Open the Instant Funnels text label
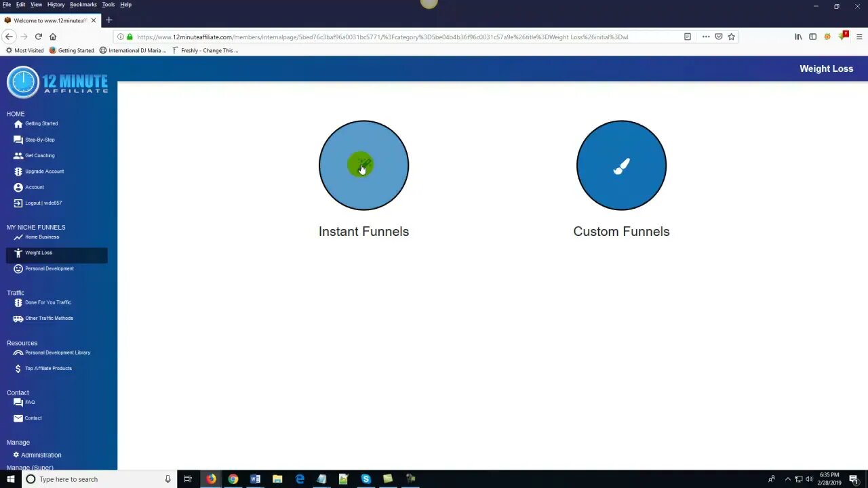 click(x=363, y=232)
